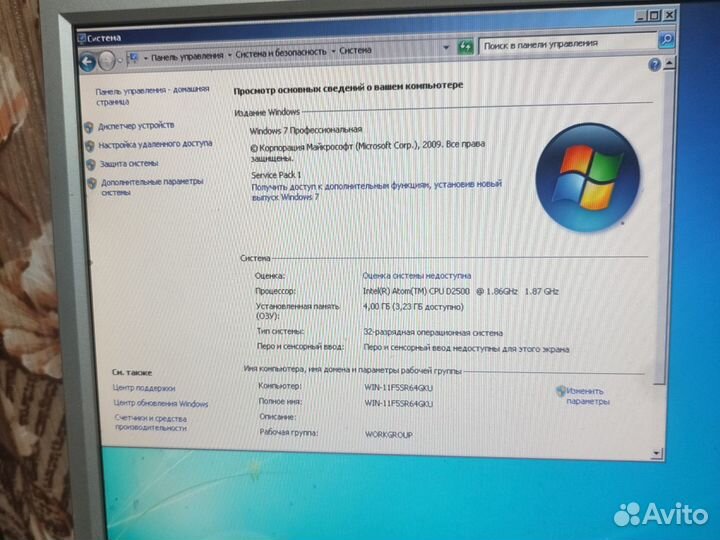The height and width of the screenshot is (540, 720).
Task: Expand dropdown arrow after Панель управления breadcrumb
Action: (229, 52)
